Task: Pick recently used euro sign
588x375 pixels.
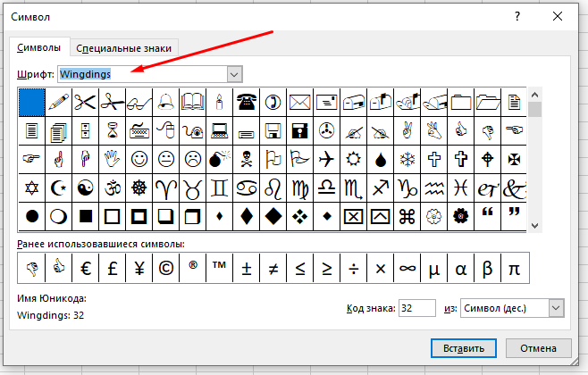Action: pos(86,268)
